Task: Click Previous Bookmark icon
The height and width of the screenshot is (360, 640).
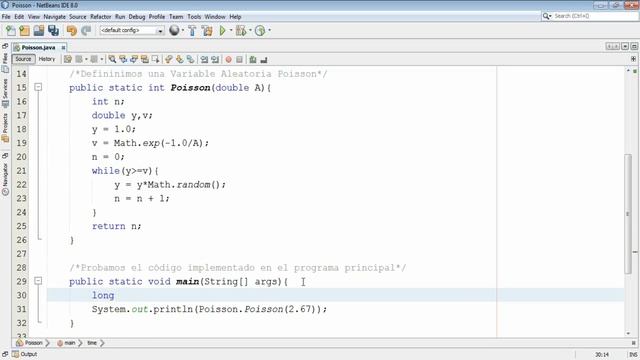Action: click(x=169, y=60)
